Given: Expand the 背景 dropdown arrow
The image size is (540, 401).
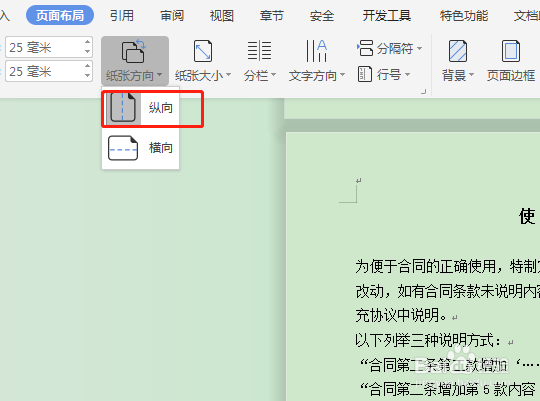Looking at the screenshot, I should point(471,75).
